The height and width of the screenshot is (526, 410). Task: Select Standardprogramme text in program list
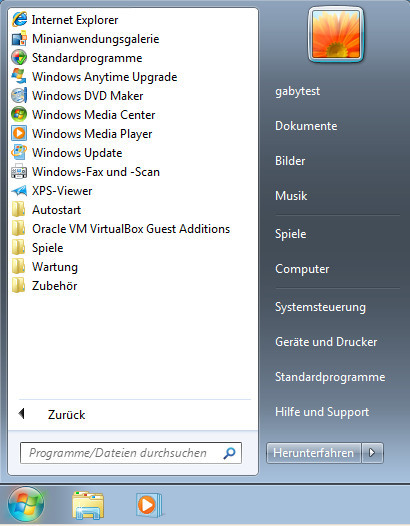tap(87, 58)
